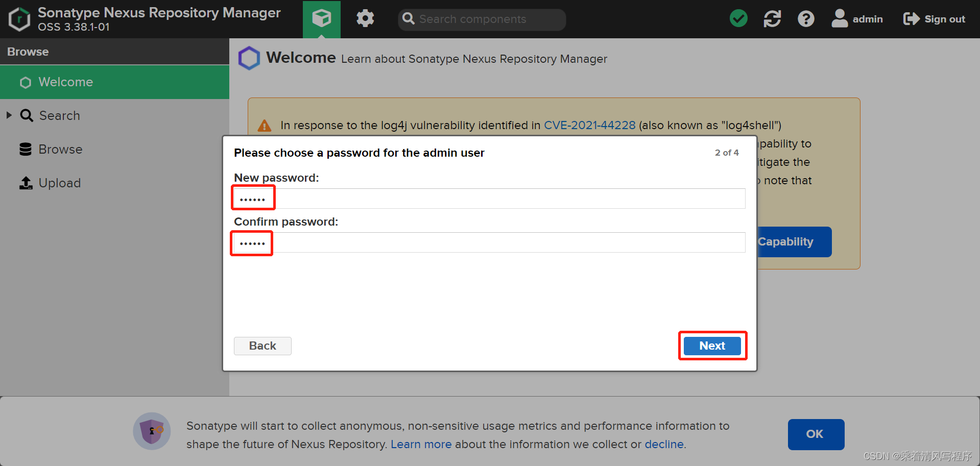Click the admin user account icon
The height and width of the screenshot is (466, 980).
[840, 18]
